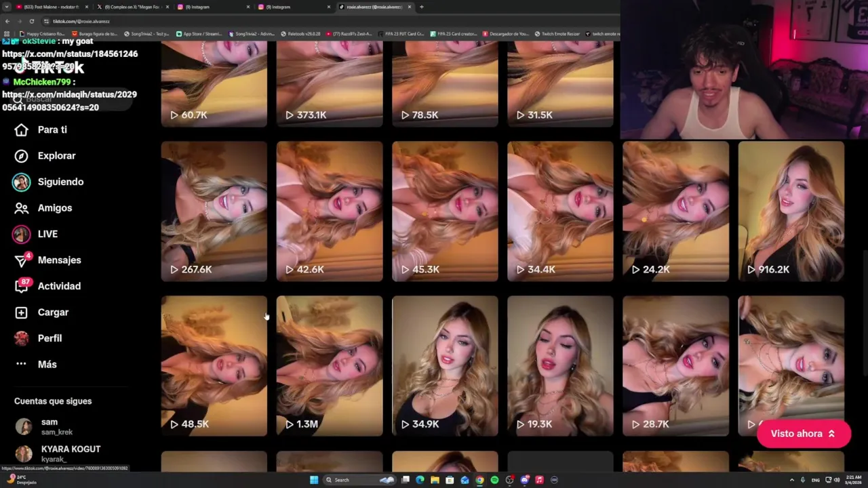Viewport: 868px width, 488px height.
Task: Open the video with 1.3M views
Action: pos(330,365)
